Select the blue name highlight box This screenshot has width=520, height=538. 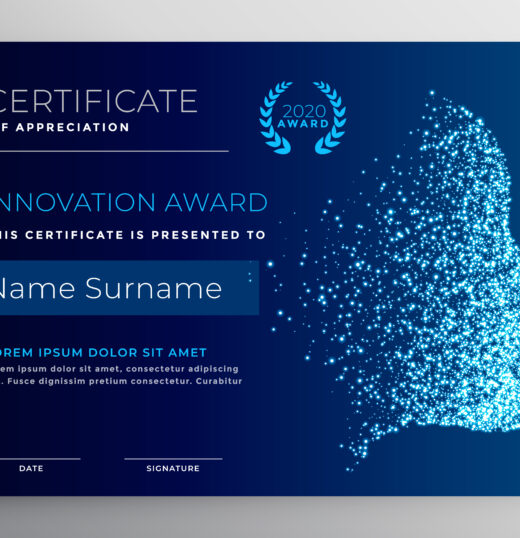[129, 288]
